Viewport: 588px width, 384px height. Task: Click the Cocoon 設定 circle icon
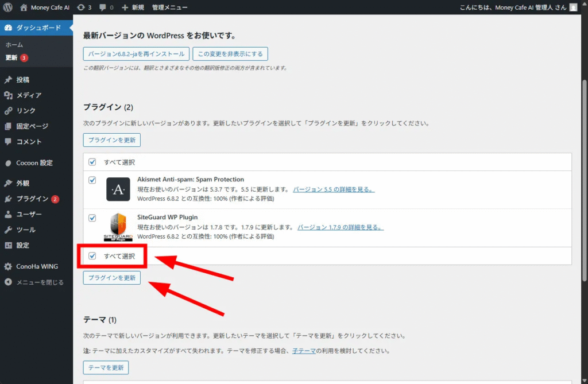(8, 163)
